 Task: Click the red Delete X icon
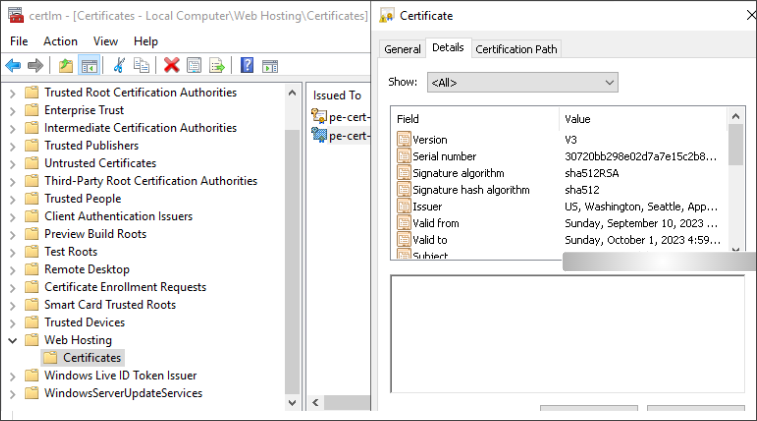tap(171, 65)
